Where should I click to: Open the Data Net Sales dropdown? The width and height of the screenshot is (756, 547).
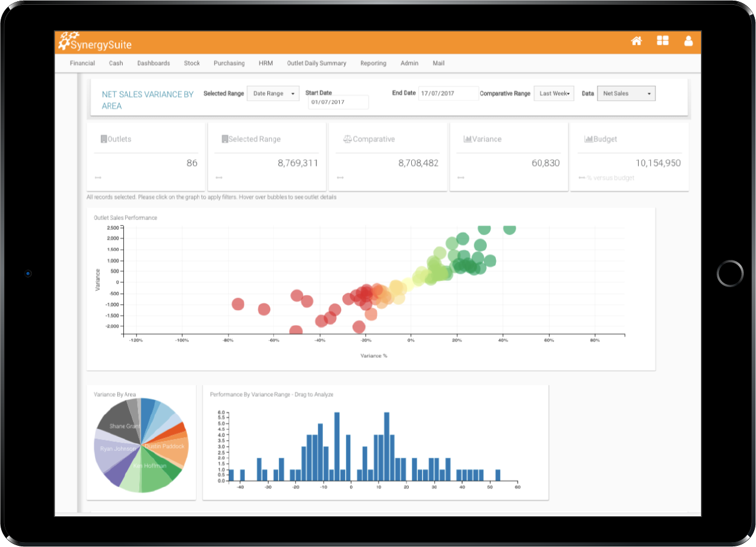626,94
